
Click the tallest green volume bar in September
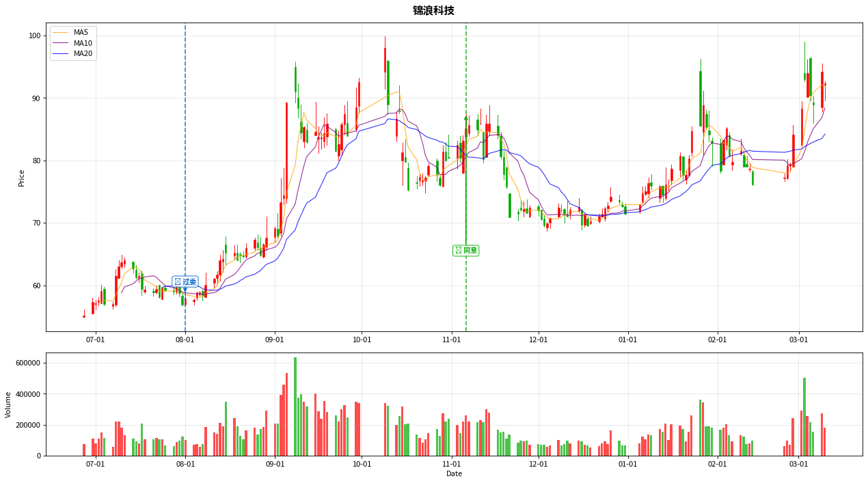[295, 406]
